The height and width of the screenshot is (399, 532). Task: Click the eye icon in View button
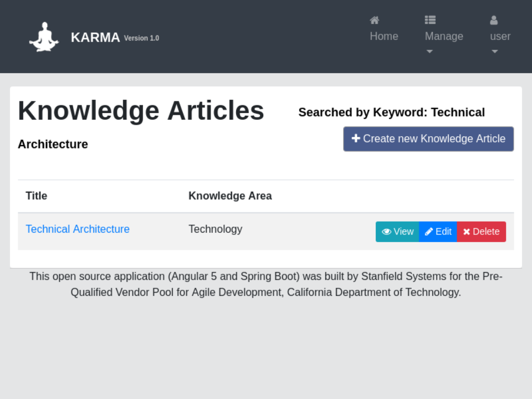click(x=386, y=232)
